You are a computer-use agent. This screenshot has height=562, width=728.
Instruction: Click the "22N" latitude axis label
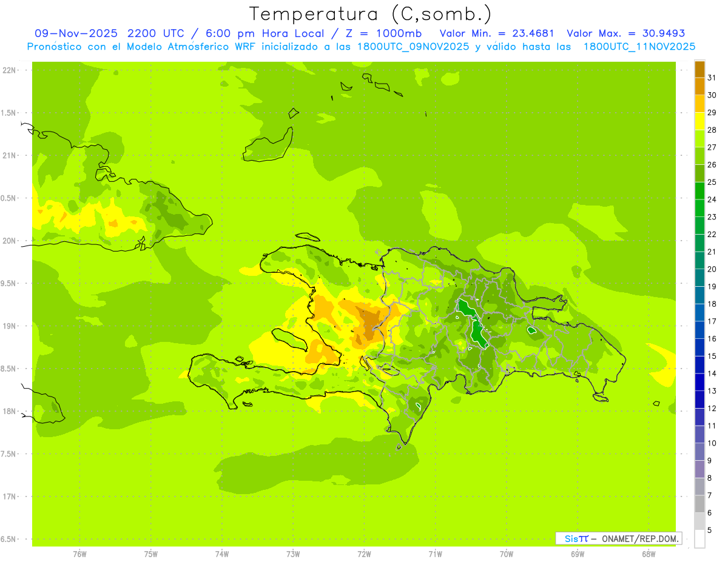click(x=10, y=70)
